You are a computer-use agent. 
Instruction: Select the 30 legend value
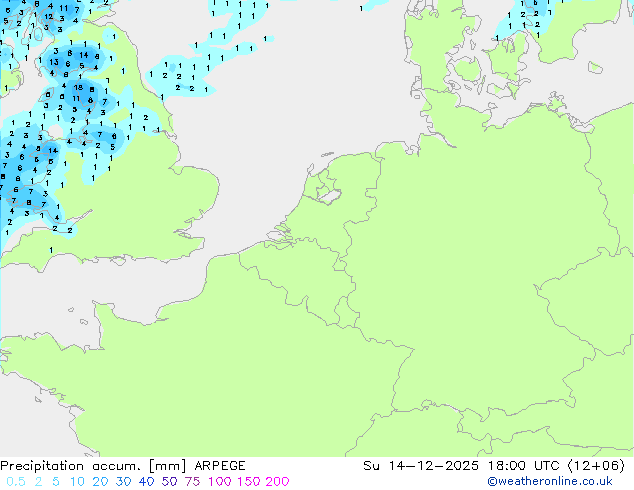pos(123,482)
